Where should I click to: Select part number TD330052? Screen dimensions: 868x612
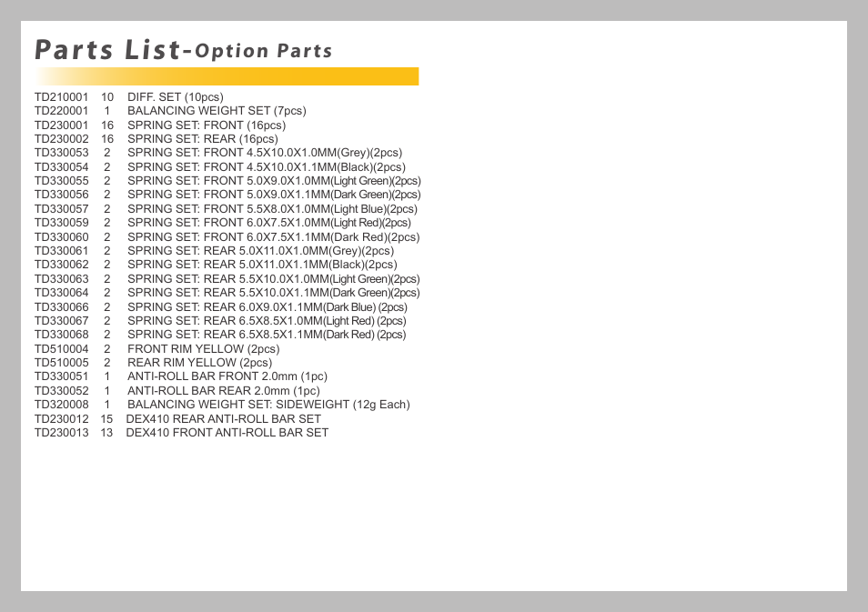tap(62, 391)
